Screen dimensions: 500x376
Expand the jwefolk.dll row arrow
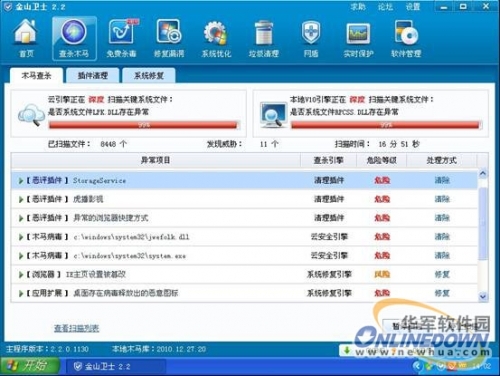(x=21, y=237)
